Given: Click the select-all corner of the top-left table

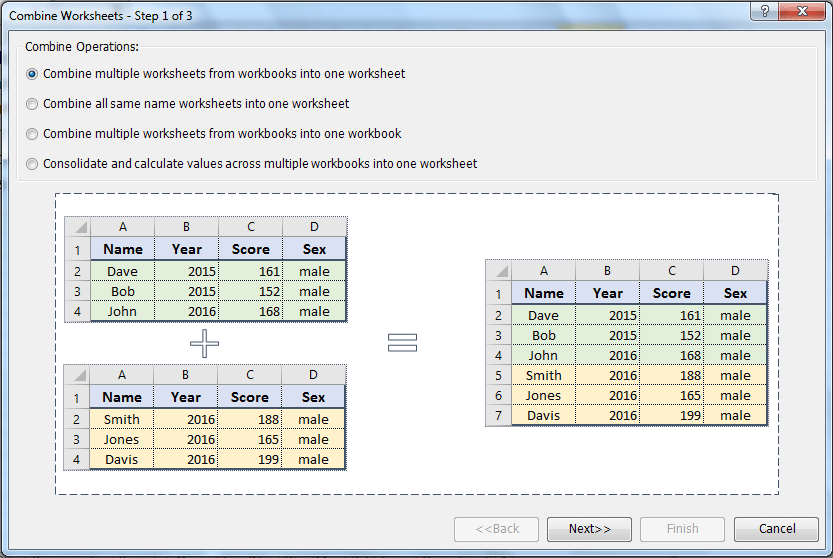Looking at the screenshot, I should (x=77, y=227).
